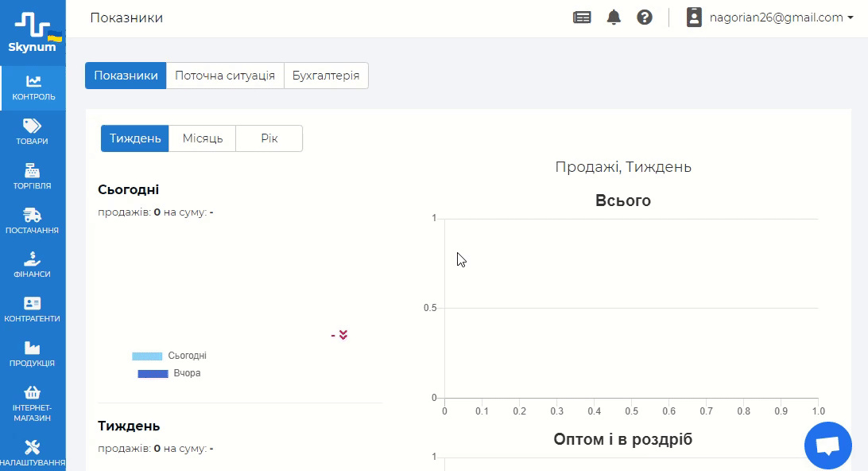Open the help question mark icon
868x471 pixels.
coord(645,18)
